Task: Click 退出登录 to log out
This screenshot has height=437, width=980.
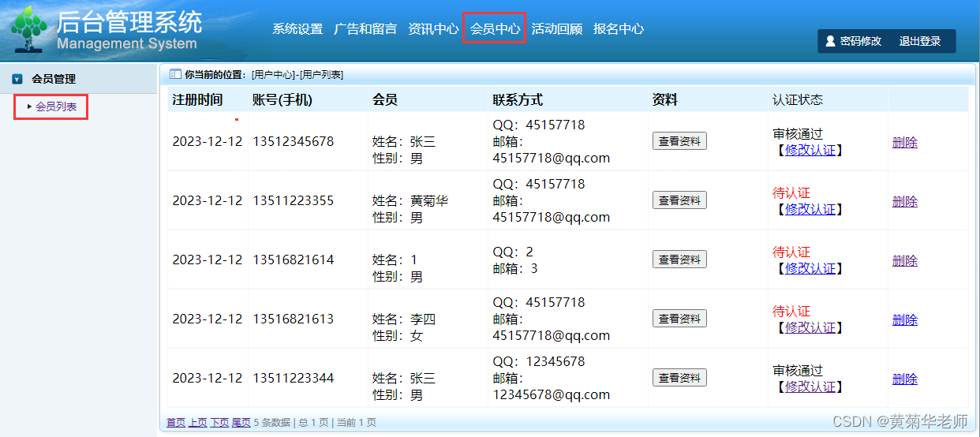Action: [920, 41]
